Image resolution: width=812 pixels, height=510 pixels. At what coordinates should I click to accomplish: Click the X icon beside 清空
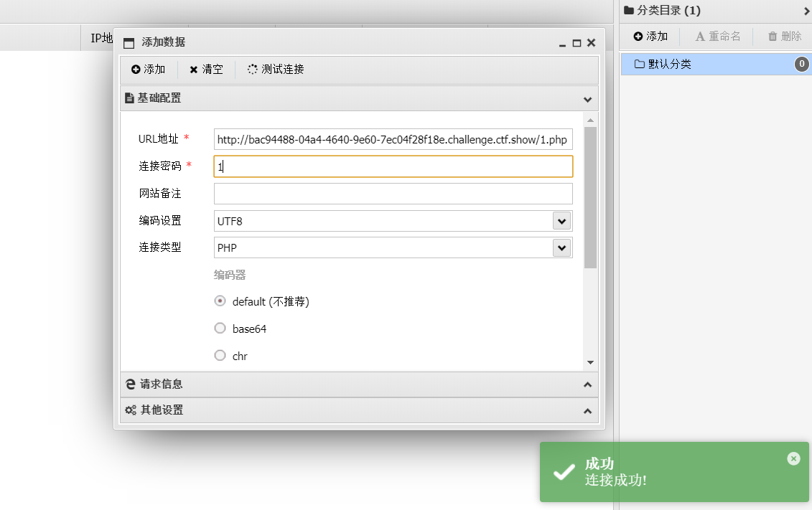tap(194, 70)
